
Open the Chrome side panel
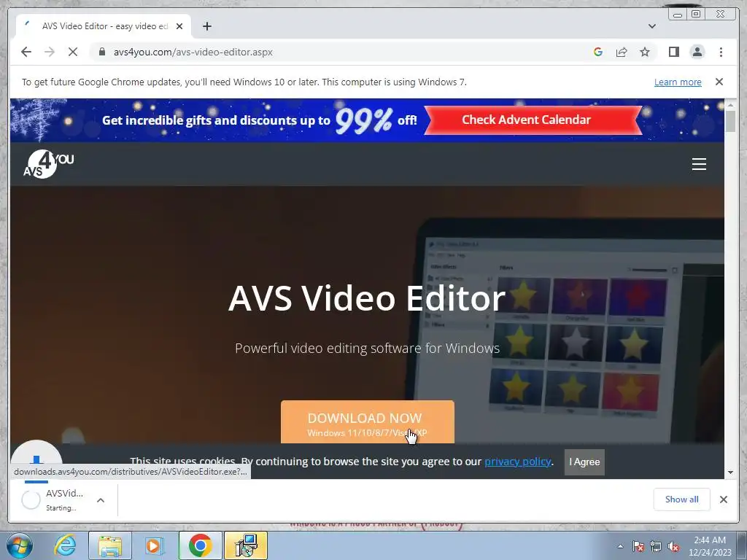click(673, 52)
